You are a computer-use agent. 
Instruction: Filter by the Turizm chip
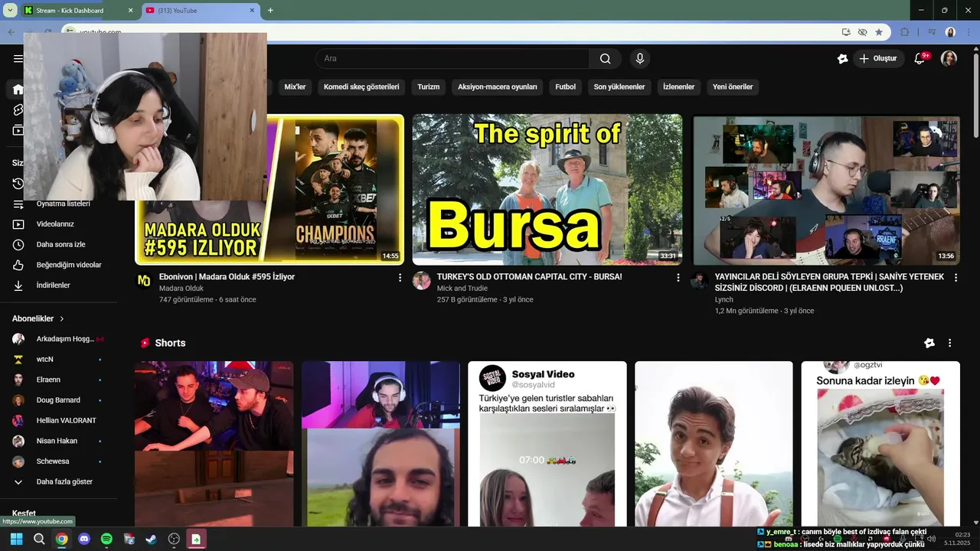coord(429,86)
